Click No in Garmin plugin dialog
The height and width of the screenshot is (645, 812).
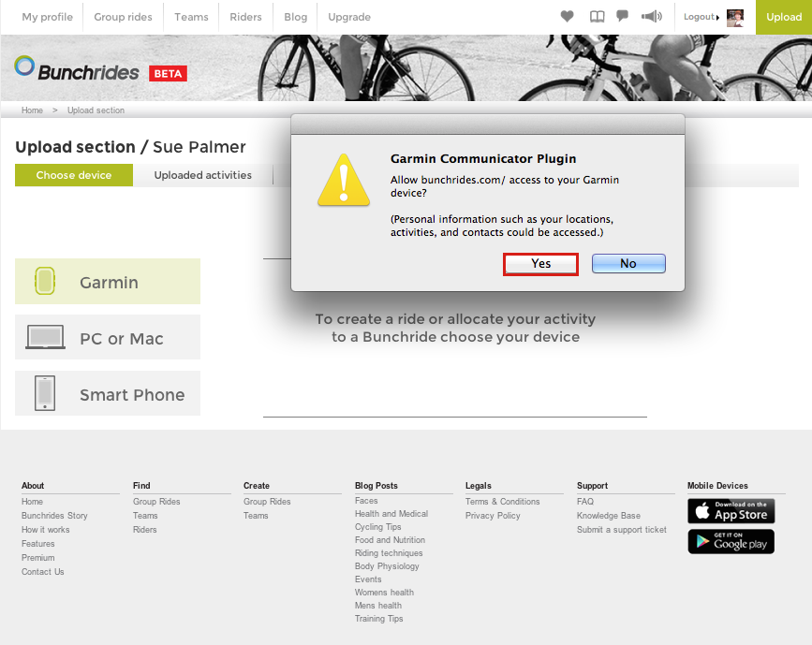point(628,263)
